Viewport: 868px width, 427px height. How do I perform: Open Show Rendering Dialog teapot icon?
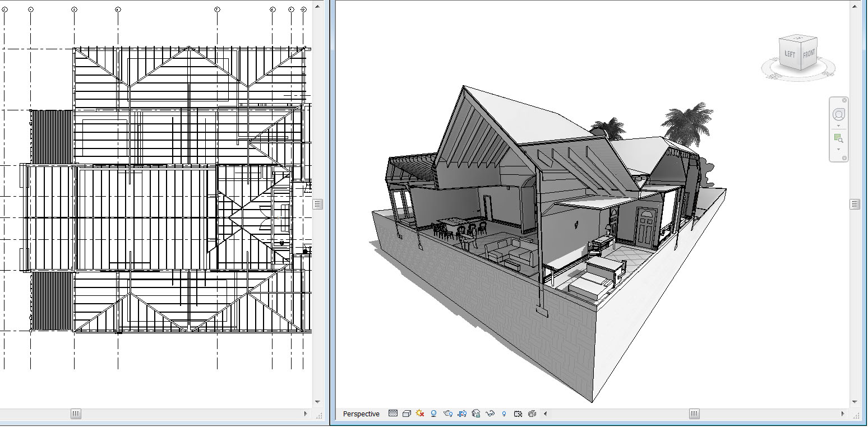(x=447, y=414)
